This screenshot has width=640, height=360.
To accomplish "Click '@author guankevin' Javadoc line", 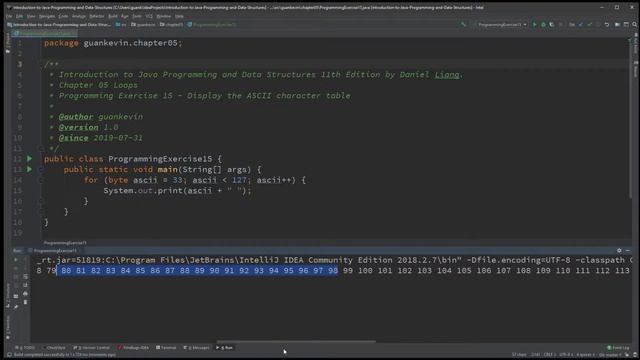I will 100,117.
